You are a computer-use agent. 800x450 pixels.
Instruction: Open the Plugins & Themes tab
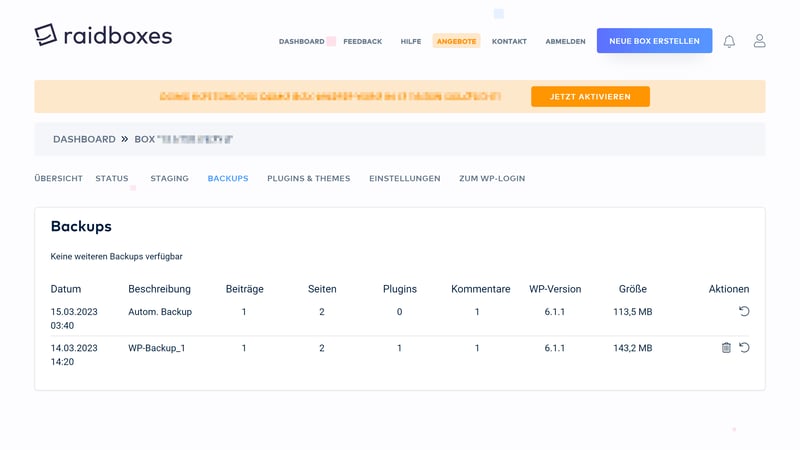click(x=308, y=179)
